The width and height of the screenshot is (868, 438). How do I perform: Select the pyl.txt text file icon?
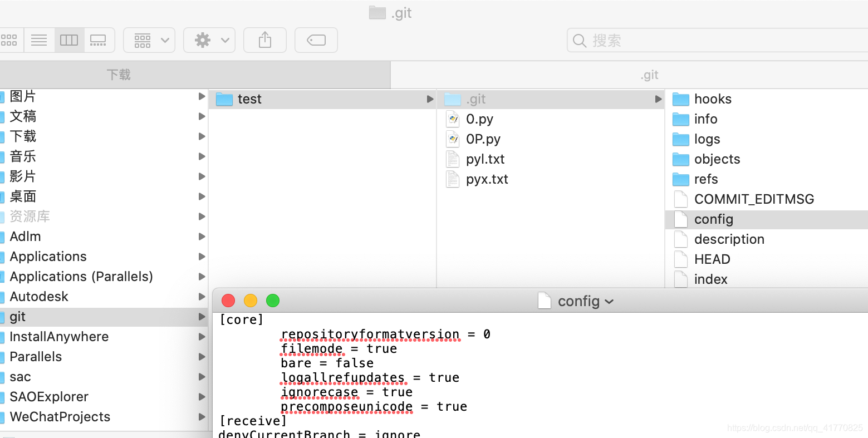coord(453,159)
